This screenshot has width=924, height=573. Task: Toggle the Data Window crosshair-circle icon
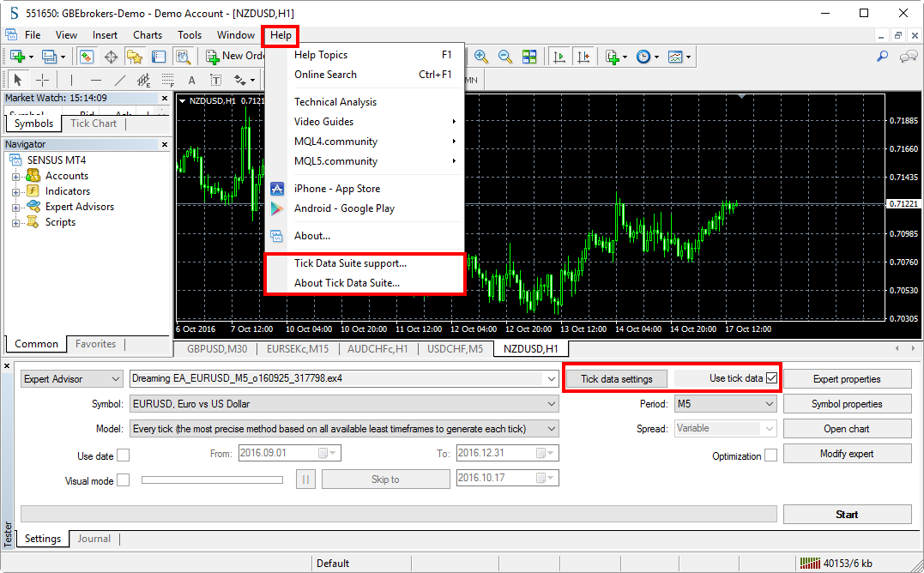point(111,57)
